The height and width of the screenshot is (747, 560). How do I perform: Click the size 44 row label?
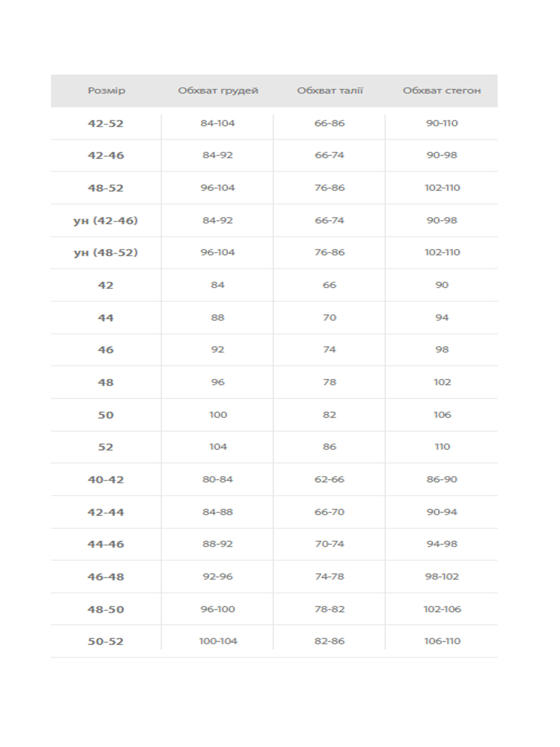tap(106, 318)
